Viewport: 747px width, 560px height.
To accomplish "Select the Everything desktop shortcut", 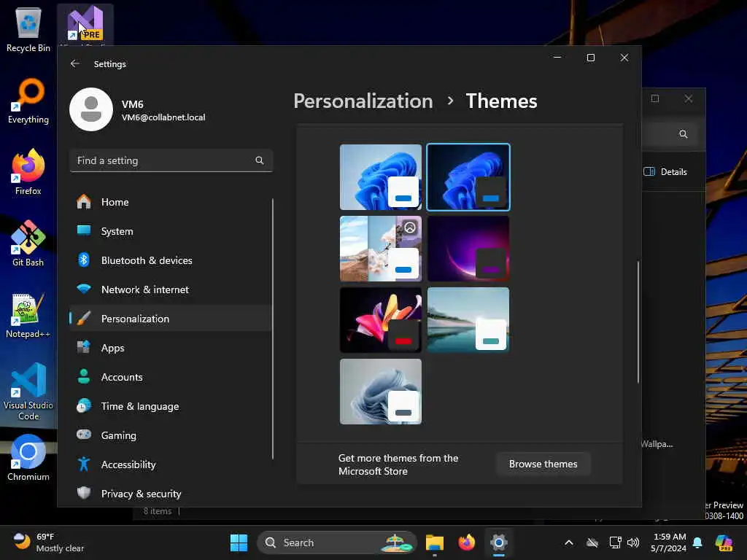I will (28, 101).
